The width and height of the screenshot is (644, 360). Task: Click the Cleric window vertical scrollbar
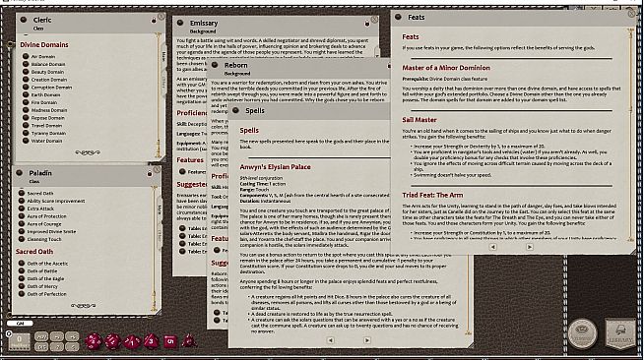(x=158, y=95)
